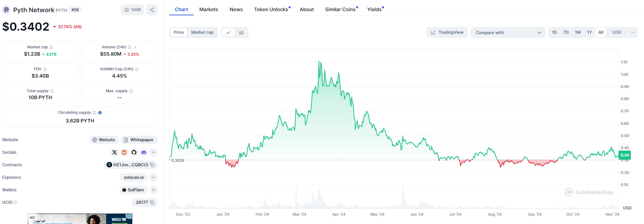Image resolution: width=644 pixels, height=224 pixels.
Task: Open the X (Twitter) social link
Action: tap(115, 152)
